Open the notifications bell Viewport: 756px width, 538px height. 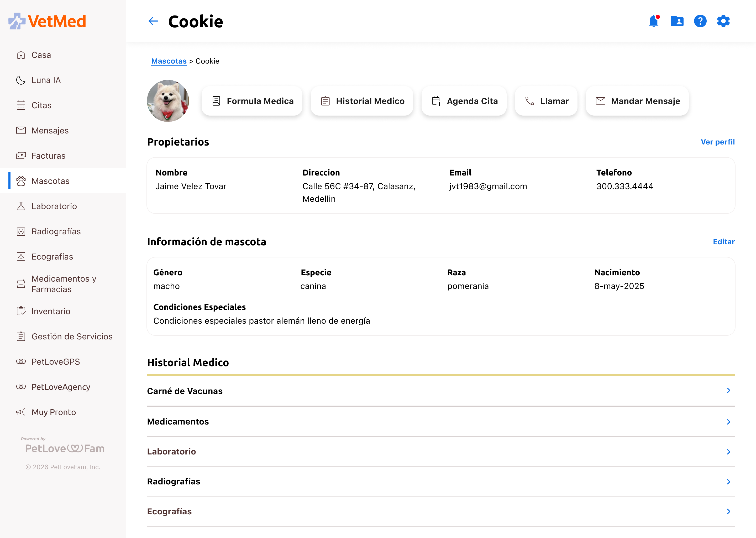[x=654, y=21]
